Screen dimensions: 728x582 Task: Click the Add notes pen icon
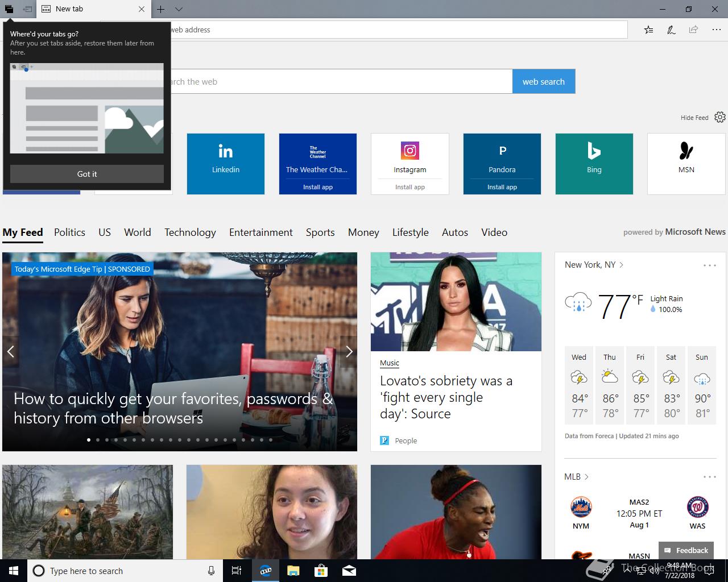(671, 30)
